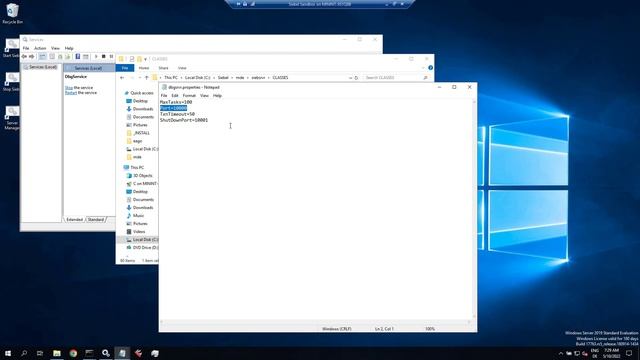
Task: Click the blue File tab in Explorer
Action: point(125,68)
